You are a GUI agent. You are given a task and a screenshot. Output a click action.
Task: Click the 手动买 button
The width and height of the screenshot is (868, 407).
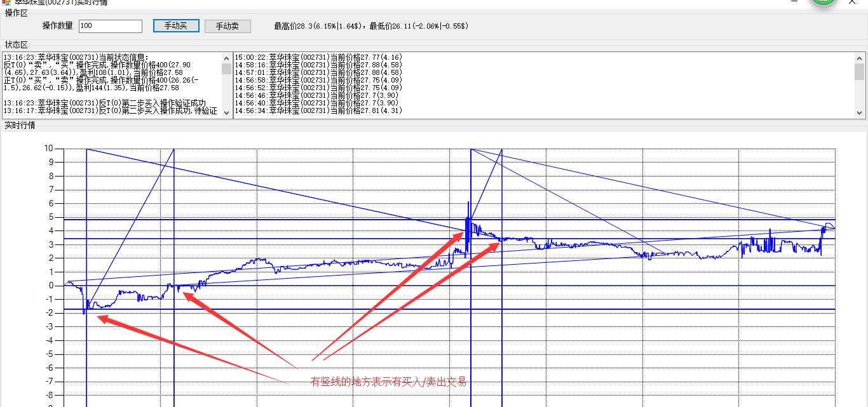tap(176, 26)
